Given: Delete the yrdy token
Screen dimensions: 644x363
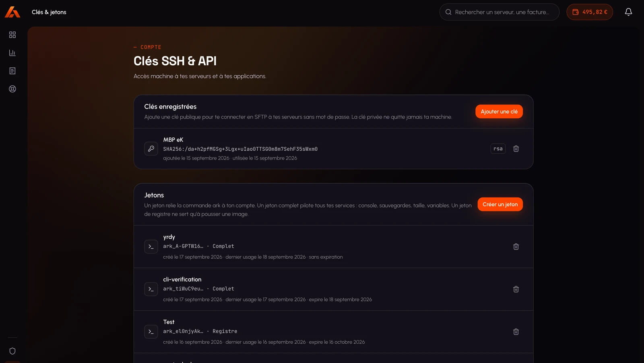Looking at the screenshot, I should (516, 247).
